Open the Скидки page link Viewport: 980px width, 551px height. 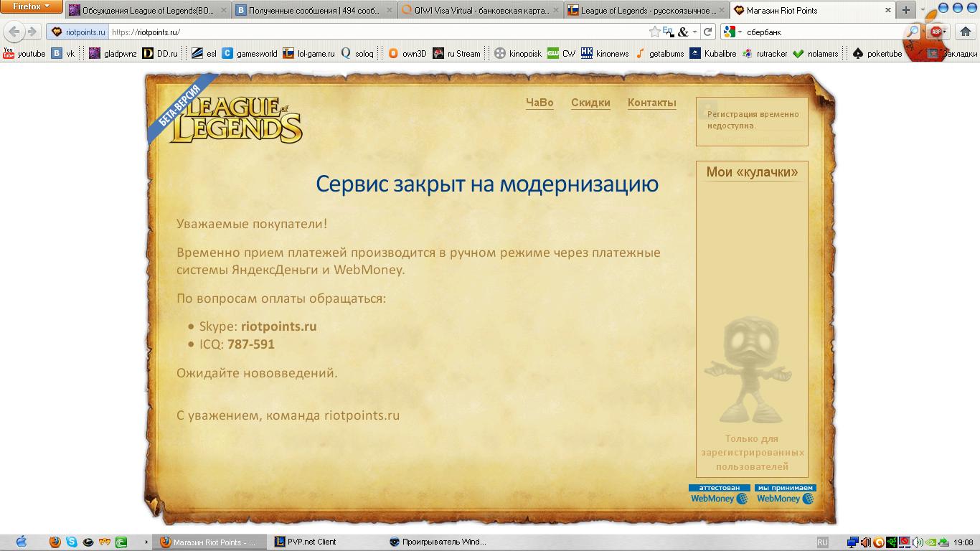coord(590,103)
